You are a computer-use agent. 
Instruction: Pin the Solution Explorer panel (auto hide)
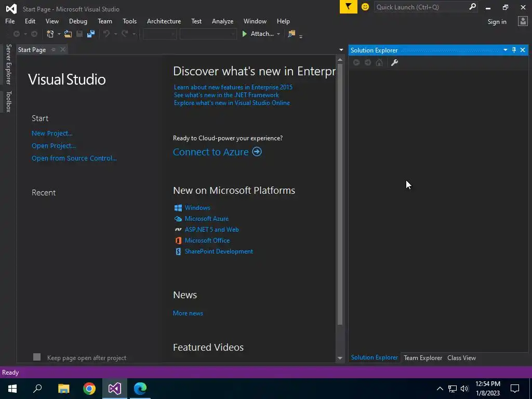pos(514,50)
